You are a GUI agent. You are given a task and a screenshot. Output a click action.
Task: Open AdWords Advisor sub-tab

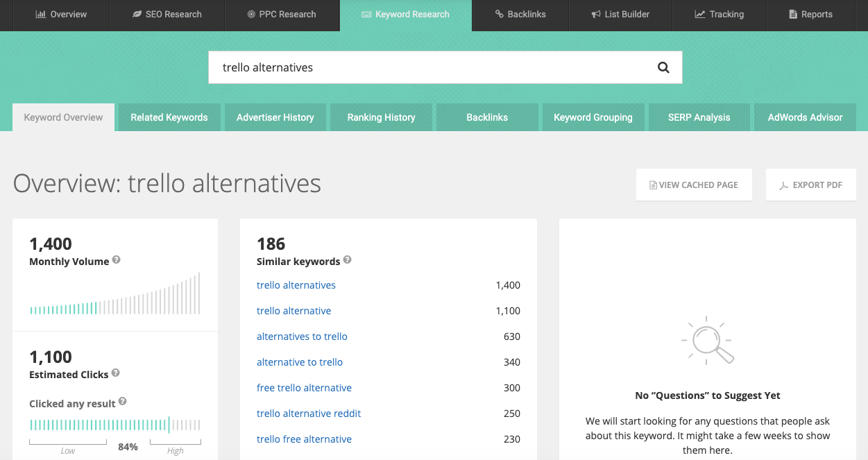tap(805, 117)
